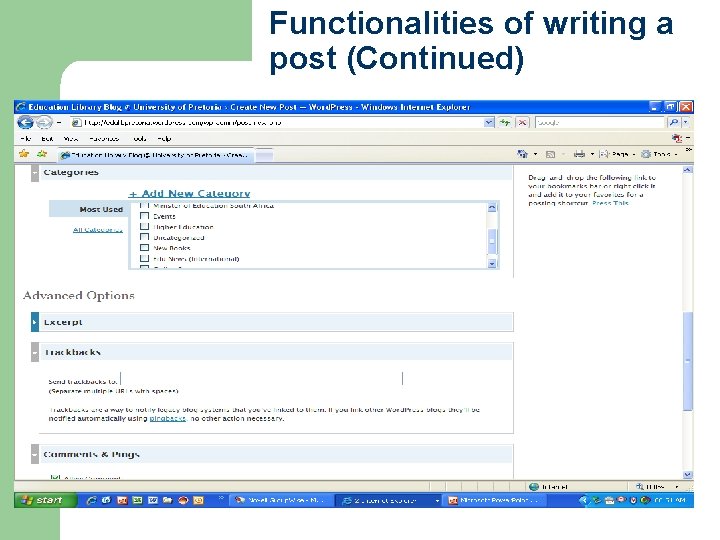This screenshot has height=540, width=720.
Task: Open the Help menu
Action: coord(164,138)
